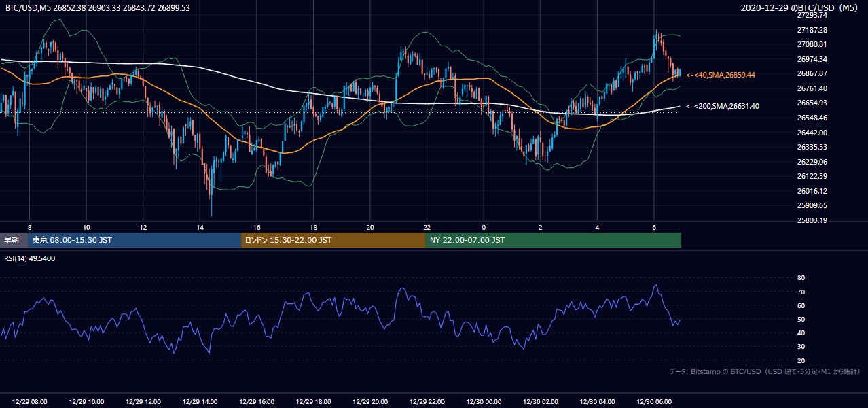Click price axis label 25803.19
Viewport: 868px width, 408px height.
[x=812, y=220]
